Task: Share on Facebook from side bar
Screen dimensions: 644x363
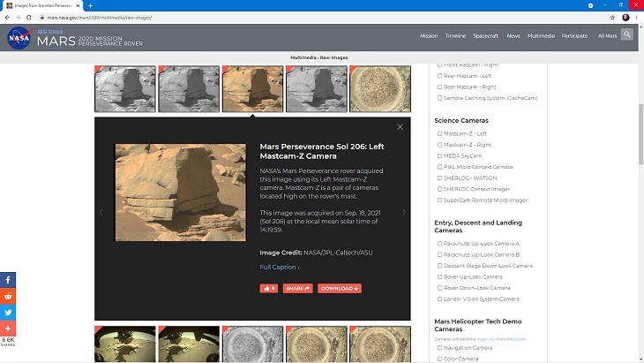Action: click(x=8, y=280)
